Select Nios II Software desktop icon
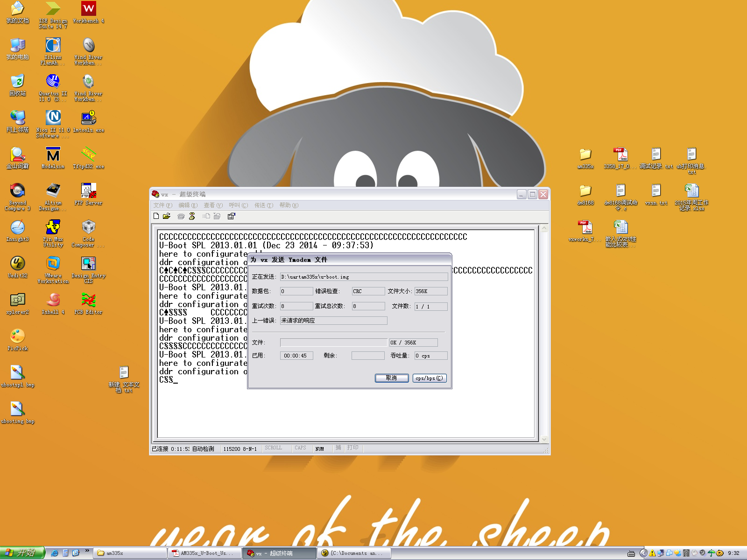The height and width of the screenshot is (560, 747). 53,125
